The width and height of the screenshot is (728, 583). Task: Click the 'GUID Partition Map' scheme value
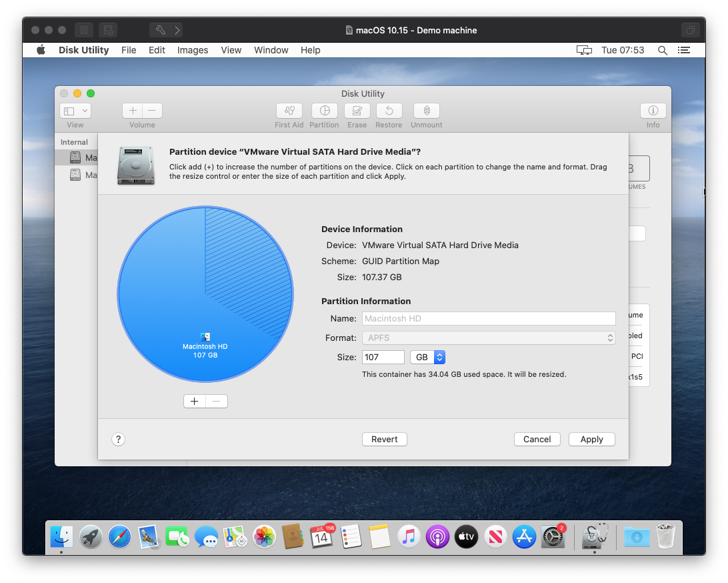point(401,261)
